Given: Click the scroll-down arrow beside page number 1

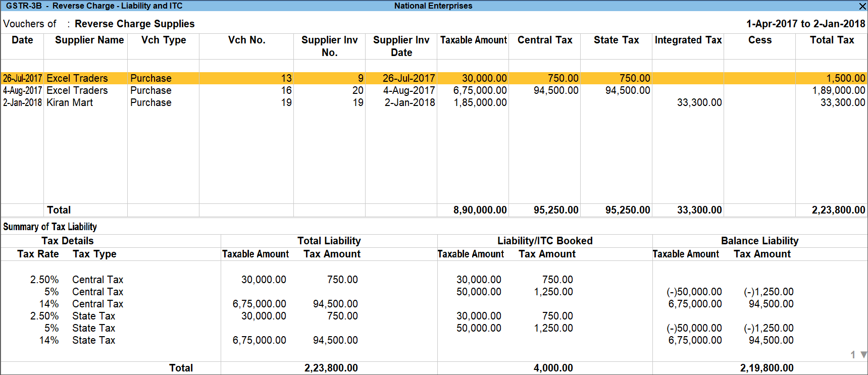Looking at the screenshot, I should (x=863, y=355).
